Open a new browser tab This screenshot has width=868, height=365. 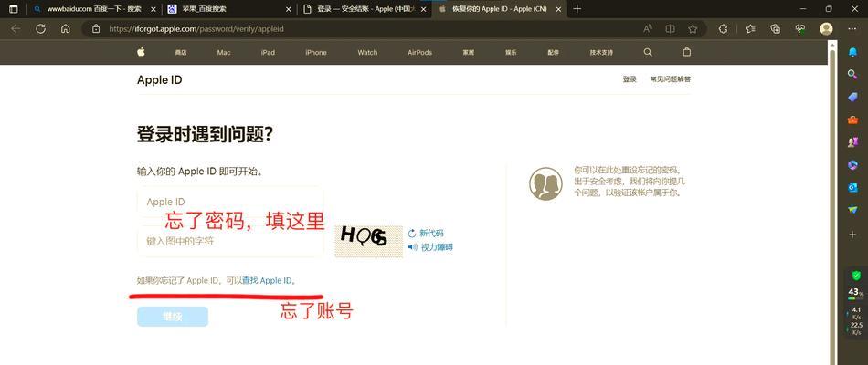point(577,9)
